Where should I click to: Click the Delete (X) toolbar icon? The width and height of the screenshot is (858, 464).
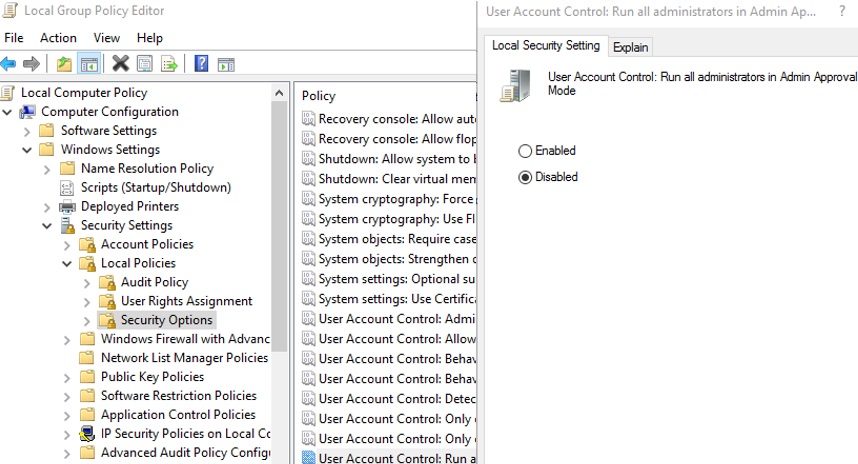tap(120, 64)
